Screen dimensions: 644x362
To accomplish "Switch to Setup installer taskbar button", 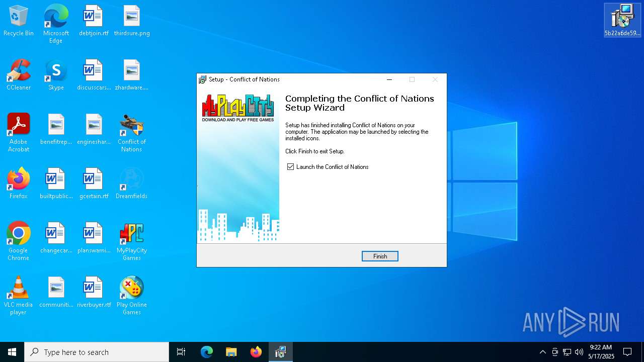I will 281,352.
